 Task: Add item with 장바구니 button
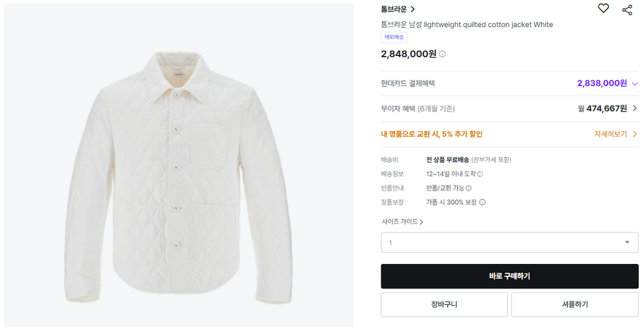click(x=444, y=304)
